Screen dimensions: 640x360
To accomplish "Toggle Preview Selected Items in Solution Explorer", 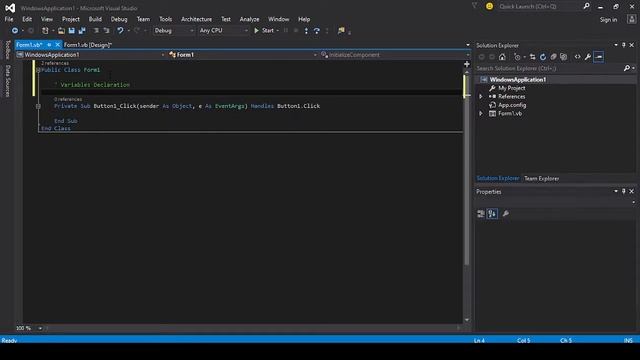I will pos(599,57).
